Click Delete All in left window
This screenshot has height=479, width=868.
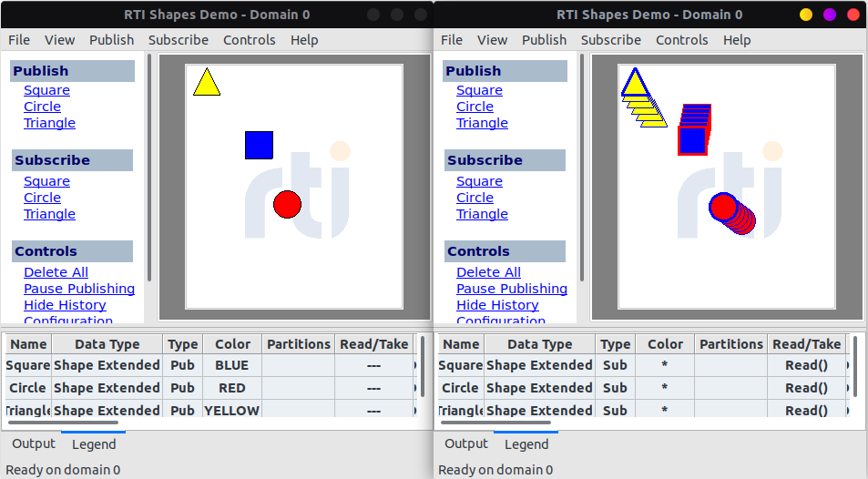pyautogui.click(x=56, y=272)
